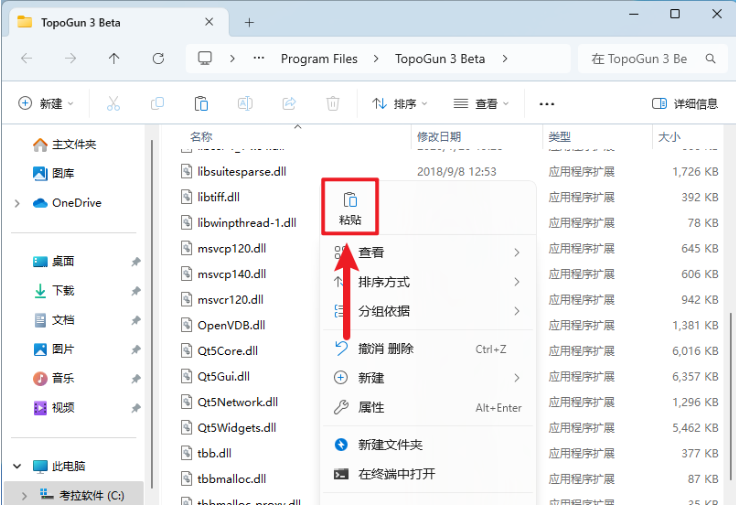Open the 新建 submenu in the context menu
Image resolution: width=736 pixels, height=505 pixels.
click(x=428, y=378)
